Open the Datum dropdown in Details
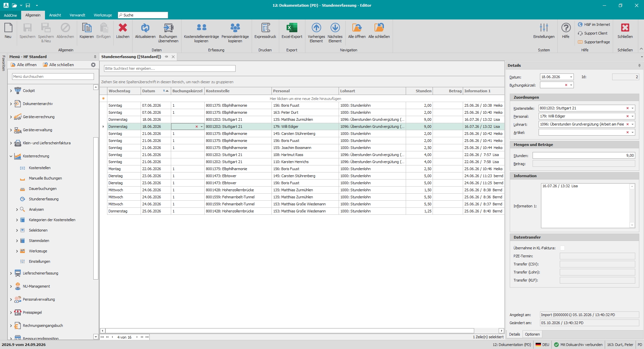Image resolution: width=644 pixels, height=349 pixels. click(x=571, y=77)
